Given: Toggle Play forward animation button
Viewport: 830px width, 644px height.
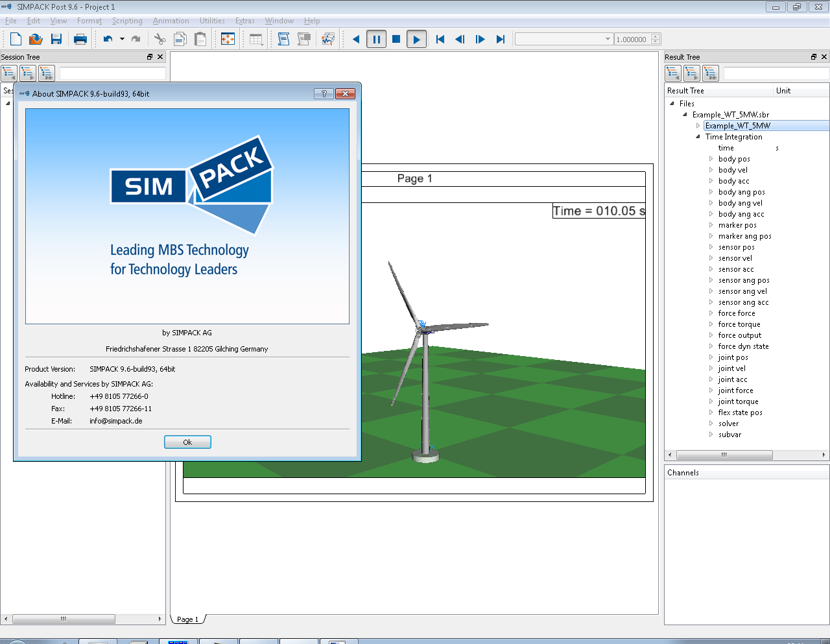Looking at the screenshot, I should (x=416, y=40).
